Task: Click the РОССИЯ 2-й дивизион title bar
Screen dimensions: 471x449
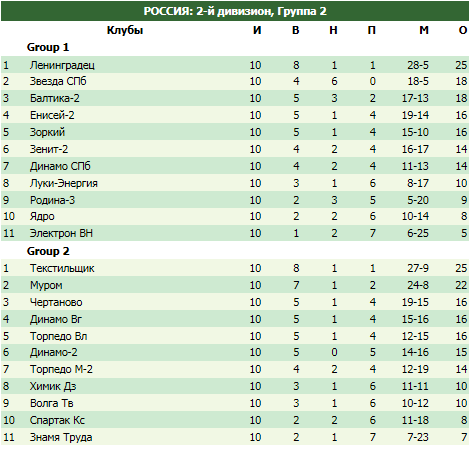Action: [x=235, y=11]
